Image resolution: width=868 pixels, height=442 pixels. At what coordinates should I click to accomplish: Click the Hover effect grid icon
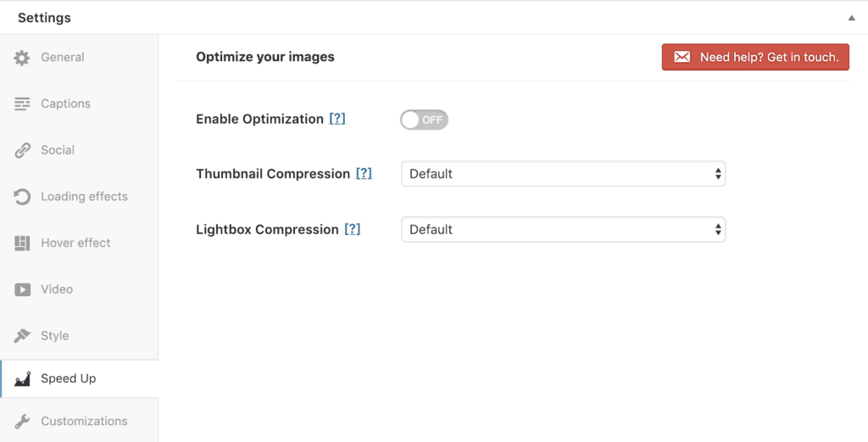(22, 243)
